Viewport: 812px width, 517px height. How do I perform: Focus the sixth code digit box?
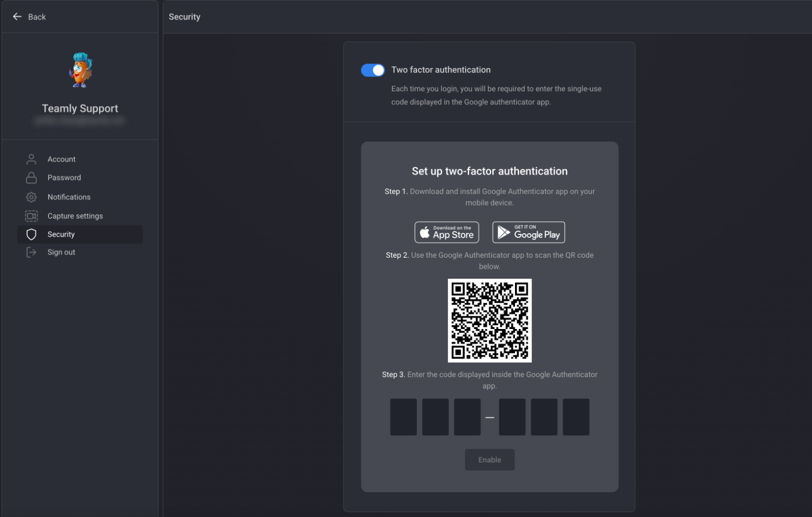(576, 417)
